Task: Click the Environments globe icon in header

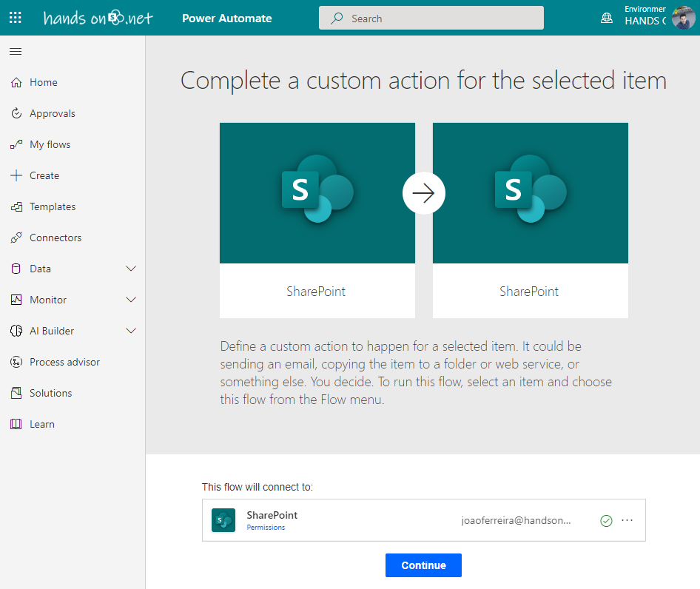Action: (607, 18)
